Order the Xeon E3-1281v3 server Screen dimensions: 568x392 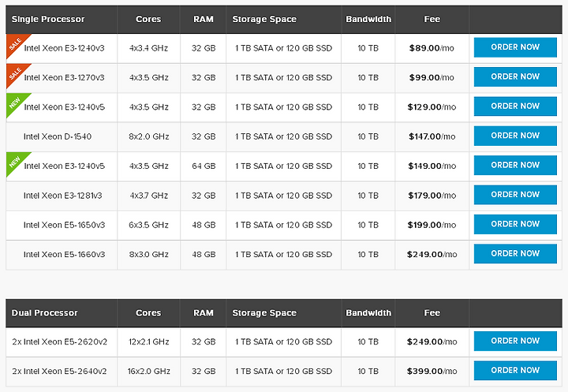[x=515, y=195]
